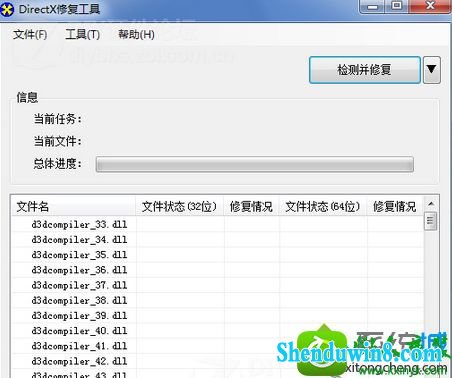Select row d3dcompiler_34.dll
The height and width of the screenshot is (378, 452).
(218, 240)
